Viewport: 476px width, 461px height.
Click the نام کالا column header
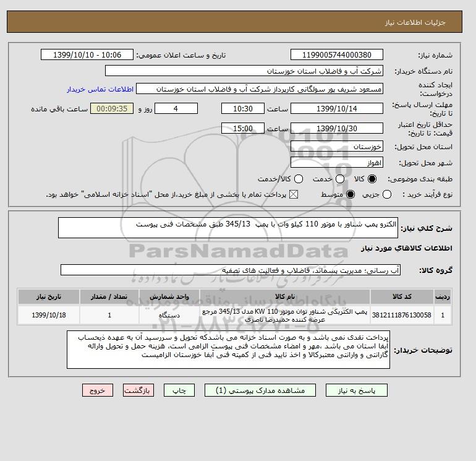285,296
